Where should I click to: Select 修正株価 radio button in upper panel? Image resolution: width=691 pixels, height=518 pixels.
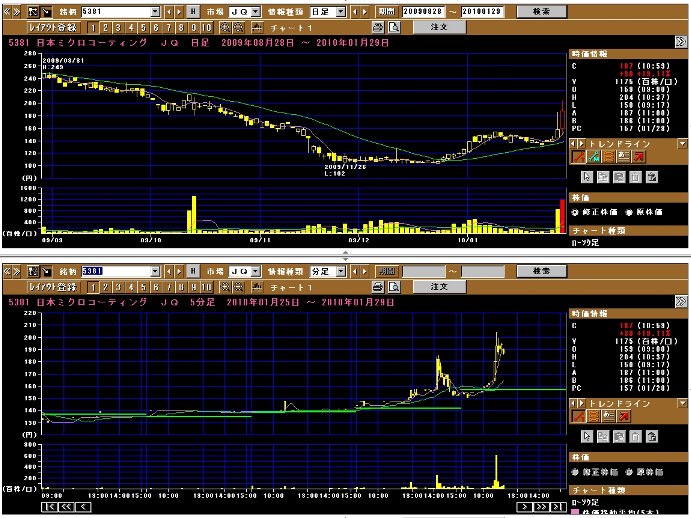pyautogui.click(x=575, y=212)
